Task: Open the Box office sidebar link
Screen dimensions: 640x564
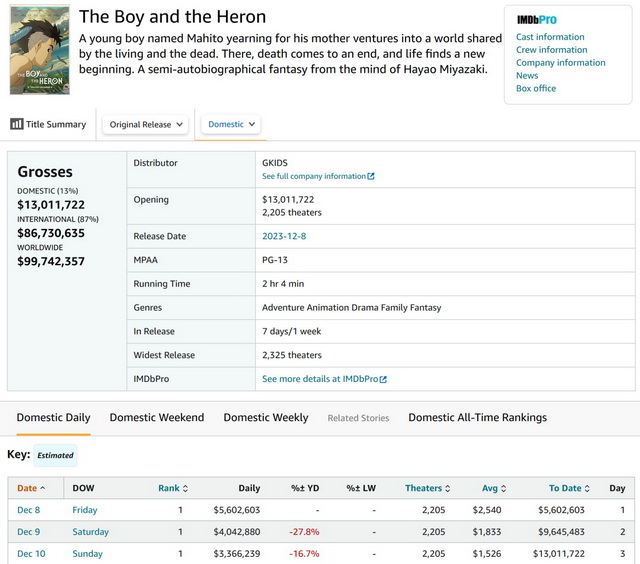Action: click(536, 88)
